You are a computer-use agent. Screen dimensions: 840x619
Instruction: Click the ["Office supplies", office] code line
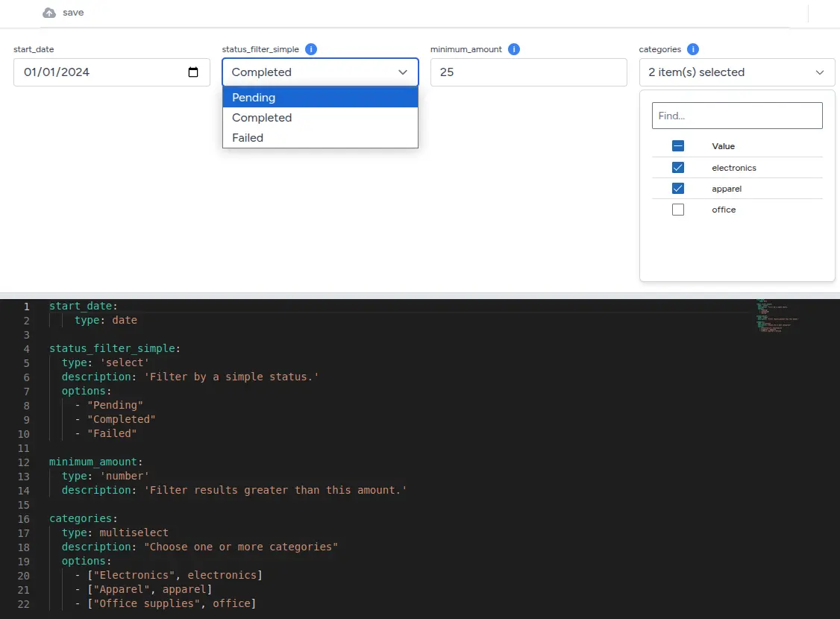coord(165,604)
